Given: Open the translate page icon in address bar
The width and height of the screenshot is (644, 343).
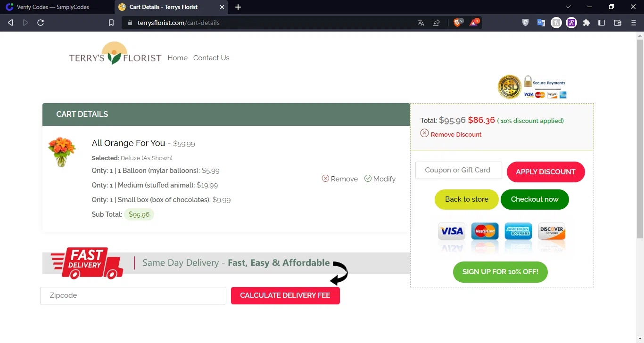Looking at the screenshot, I should (421, 23).
